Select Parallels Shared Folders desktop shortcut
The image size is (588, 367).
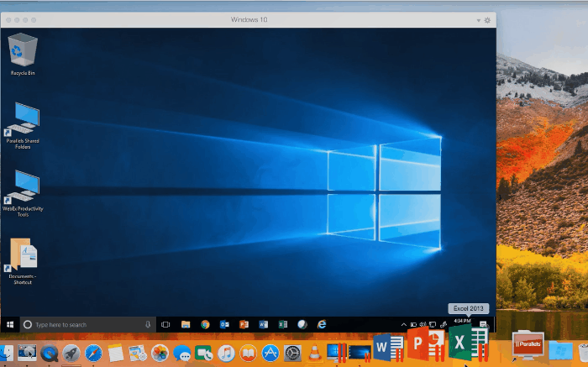(23, 126)
